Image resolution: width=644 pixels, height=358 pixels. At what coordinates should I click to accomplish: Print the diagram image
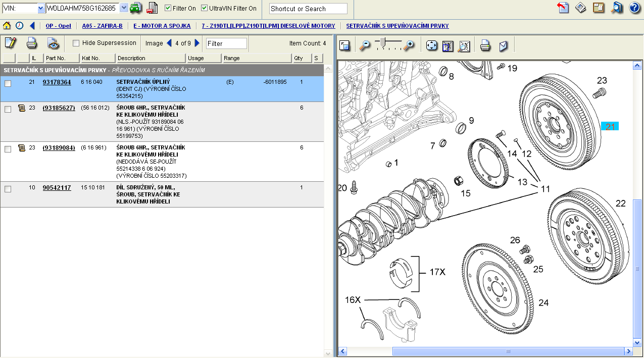(x=485, y=46)
